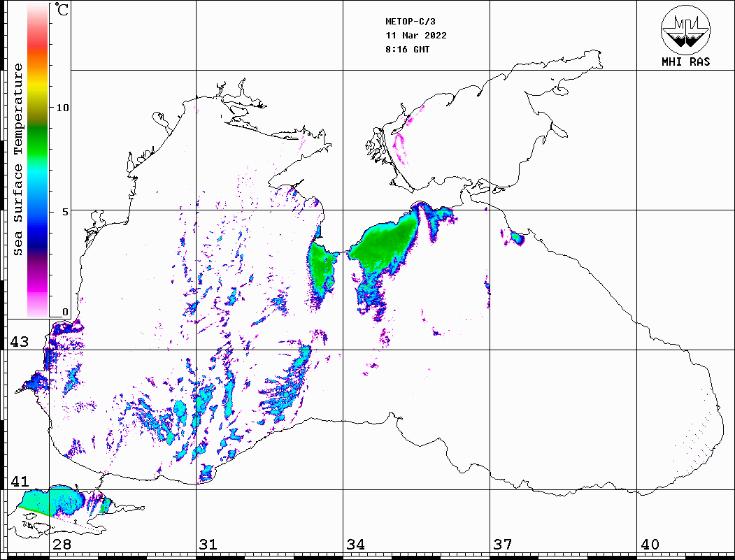
Task: Click the "10" tick on temperature scale
Action: 62,108
